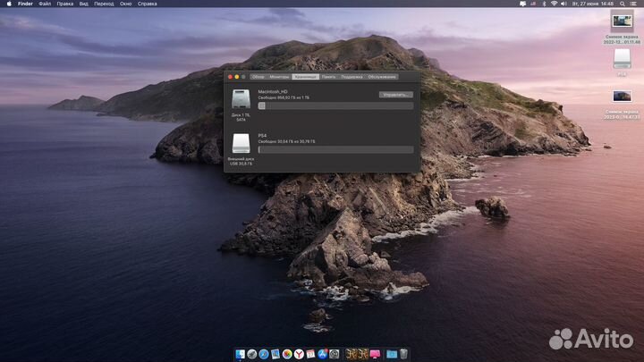This screenshot has width=644, height=362.
Task: Click the Macintosh_HD internal disk icon
Action: coord(241,99)
